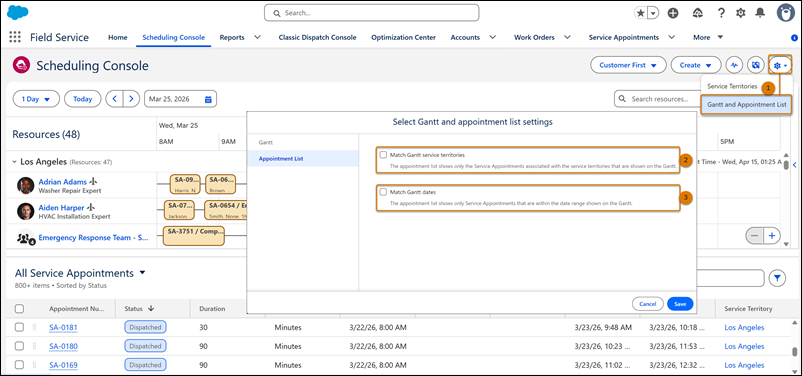Open the notifications bell icon
Screen dimensions: 802x376
[x=761, y=13]
